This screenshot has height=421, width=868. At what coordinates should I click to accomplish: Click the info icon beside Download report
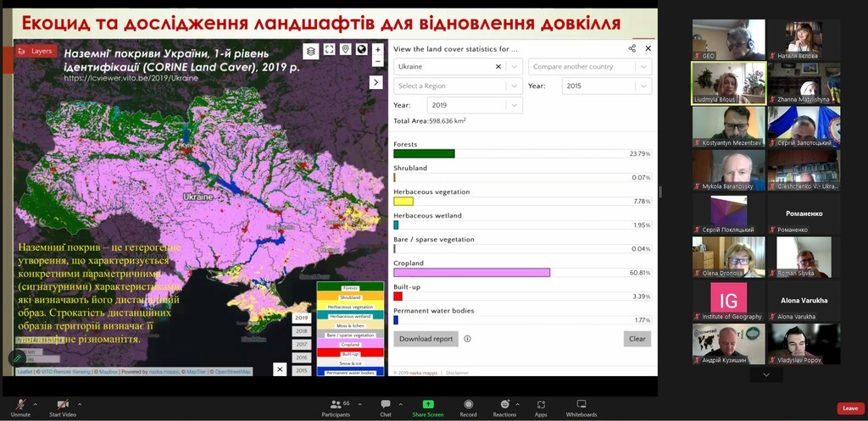click(x=467, y=339)
